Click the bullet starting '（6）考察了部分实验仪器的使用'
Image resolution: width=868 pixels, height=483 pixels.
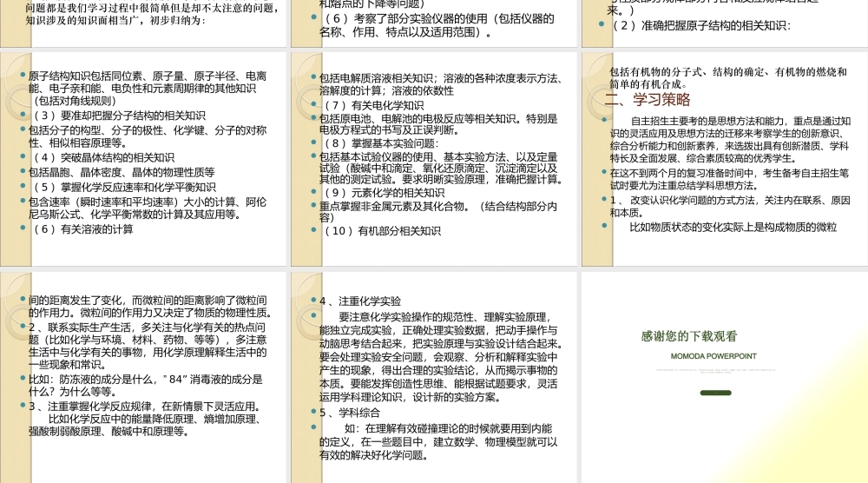click(x=437, y=25)
